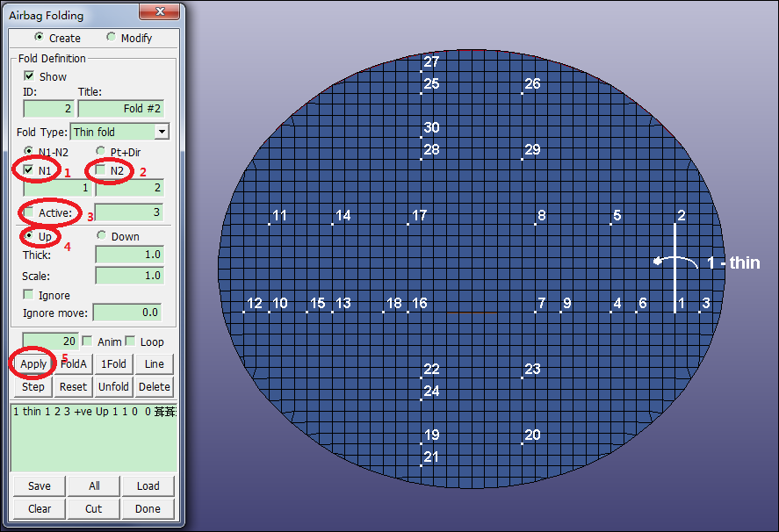The width and height of the screenshot is (779, 532).
Task: Close the Airbag Folding dialog
Action: point(159,12)
